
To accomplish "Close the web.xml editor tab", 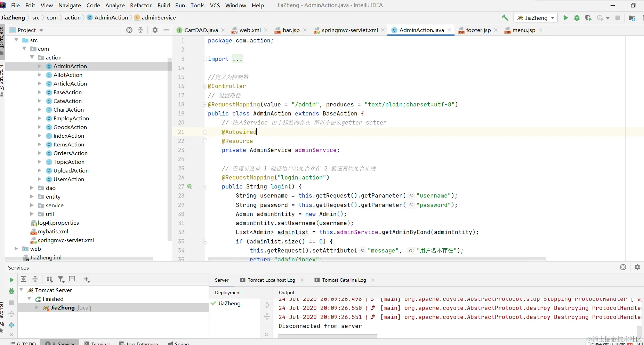I will [266, 30].
